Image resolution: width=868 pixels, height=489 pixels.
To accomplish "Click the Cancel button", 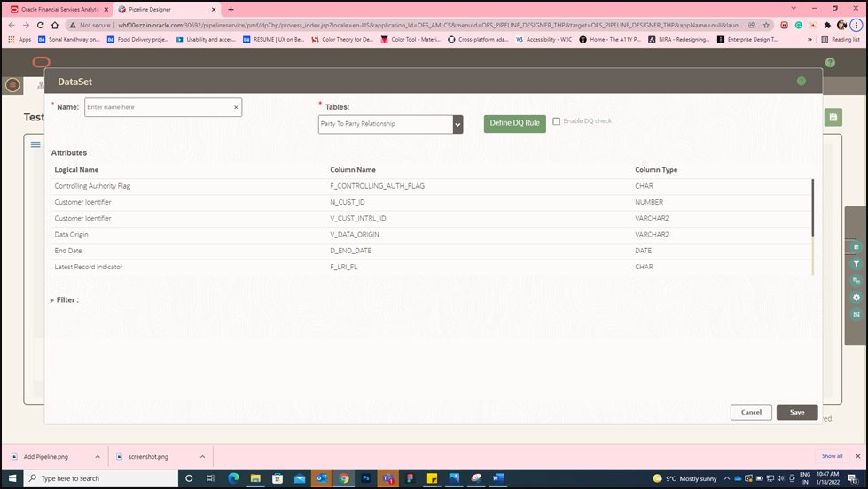I will pyautogui.click(x=751, y=412).
